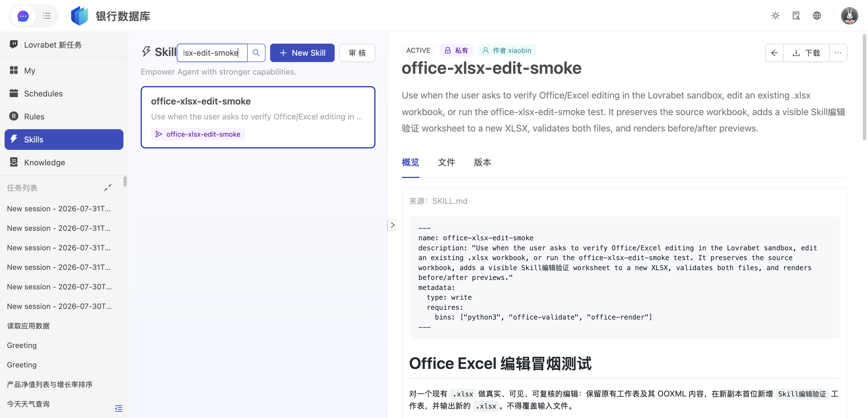Click the 审核 button
The image size is (868, 418).
pyautogui.click(x=357, y=53)
